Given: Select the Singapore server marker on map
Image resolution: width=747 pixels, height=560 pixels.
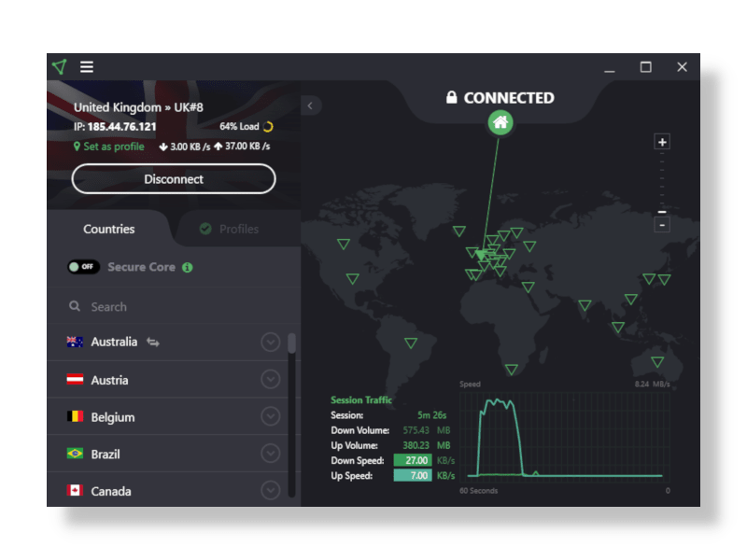Looking at the screenshot, I should 618,327.
